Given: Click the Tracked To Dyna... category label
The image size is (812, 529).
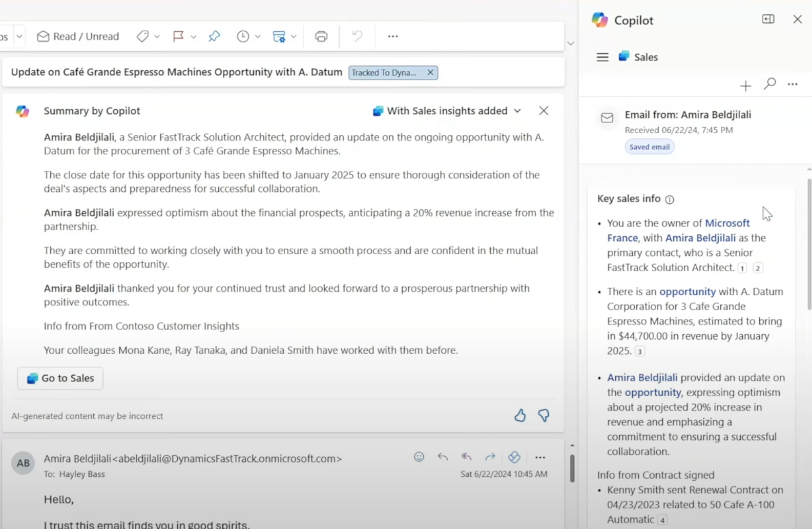Looking at the screenshot, I should point(384,73).
